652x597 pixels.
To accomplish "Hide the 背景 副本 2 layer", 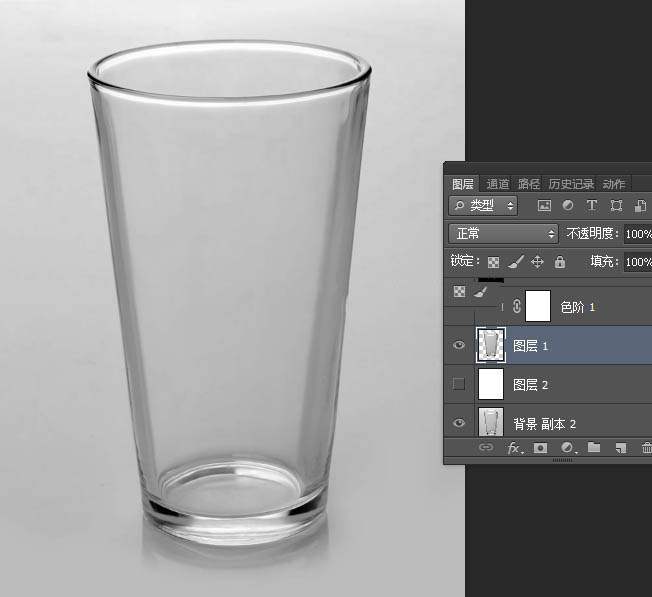I will click(459, 423).
